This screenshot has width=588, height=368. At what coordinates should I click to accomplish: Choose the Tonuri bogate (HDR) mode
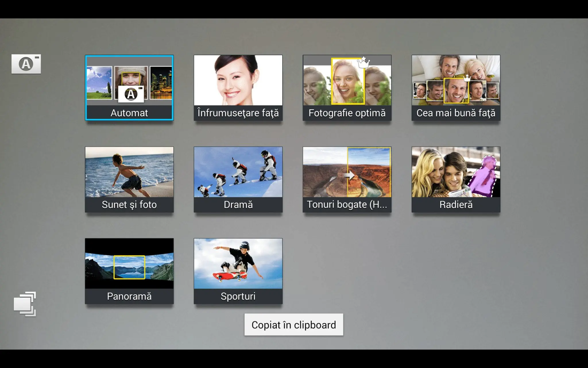[x=347, y=179]
